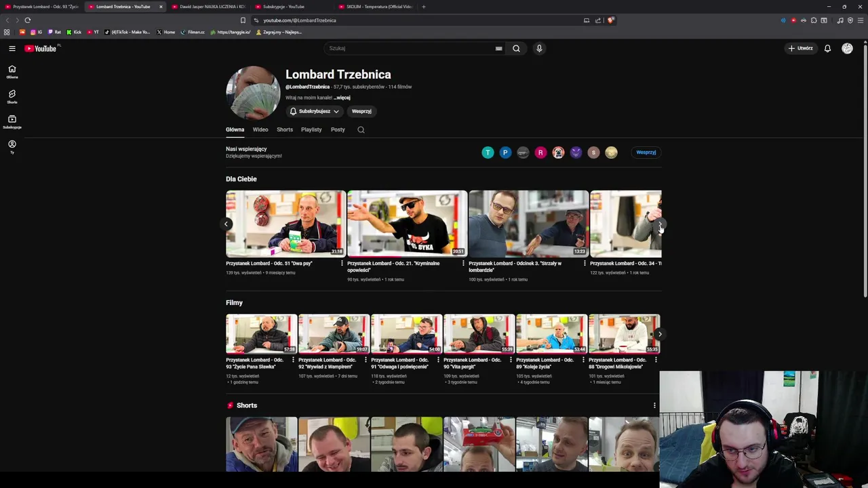Open the account avatar menu

(x=847, y=48)
